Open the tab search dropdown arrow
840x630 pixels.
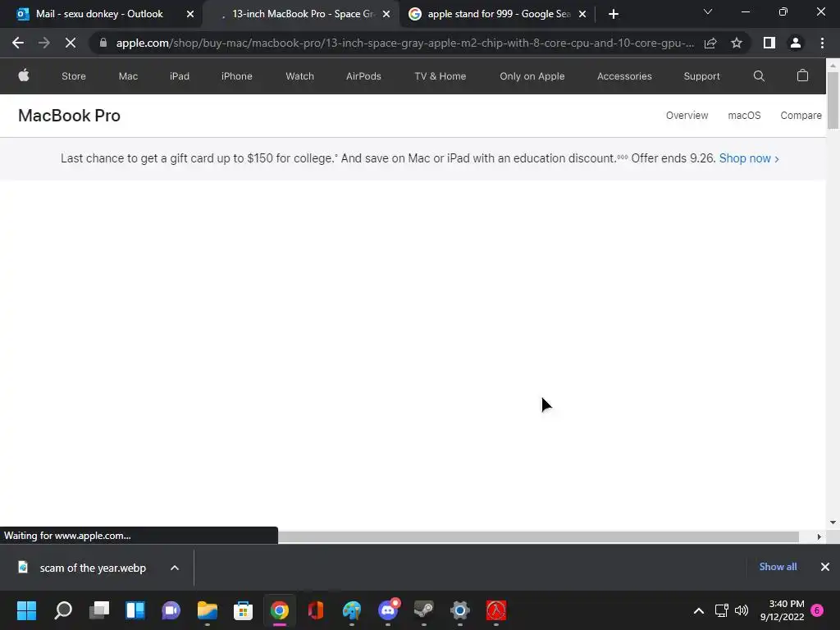pyautogui.click(x=708, y=11)
